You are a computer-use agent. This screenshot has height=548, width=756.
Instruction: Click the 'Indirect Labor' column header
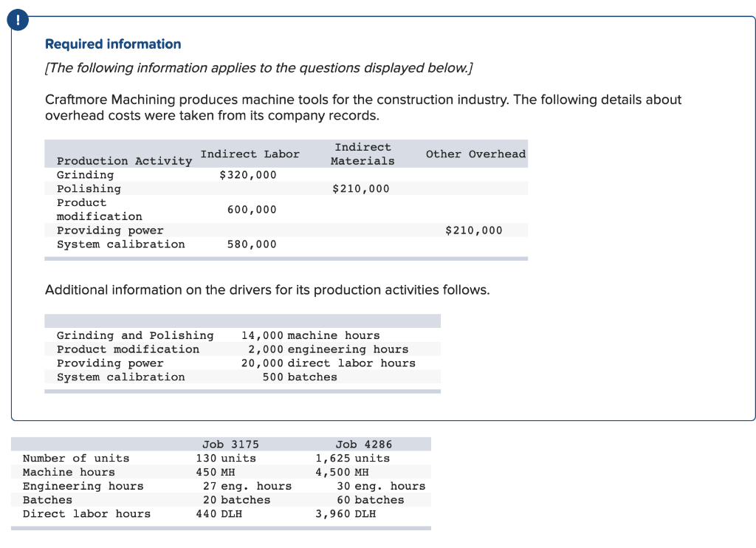(x=250, y=154)
